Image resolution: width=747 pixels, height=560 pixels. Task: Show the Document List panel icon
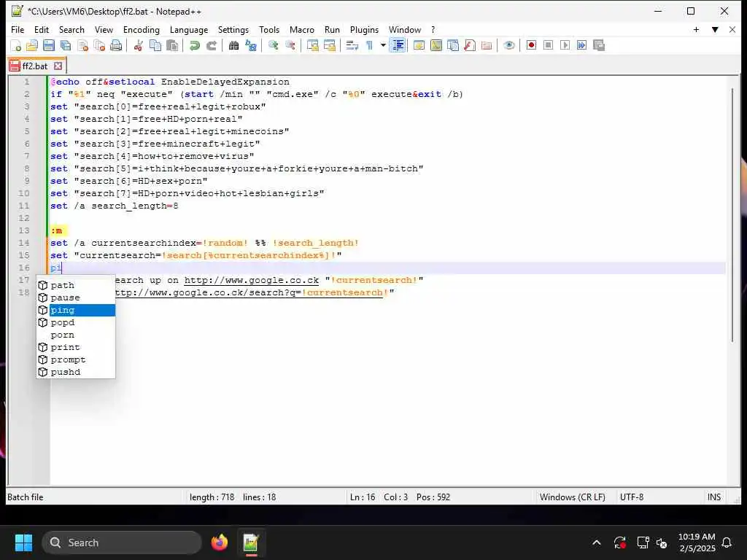[x=452, y=46]
